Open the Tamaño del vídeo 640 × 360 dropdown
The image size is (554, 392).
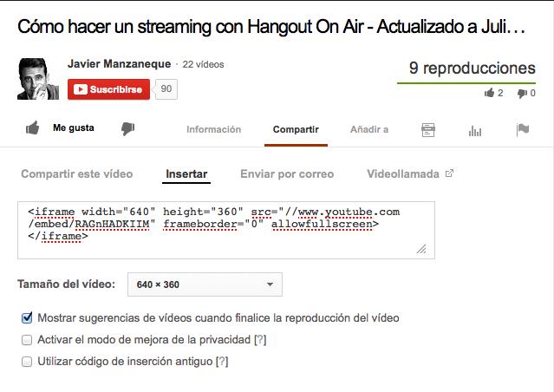click(x=205, y=284)
